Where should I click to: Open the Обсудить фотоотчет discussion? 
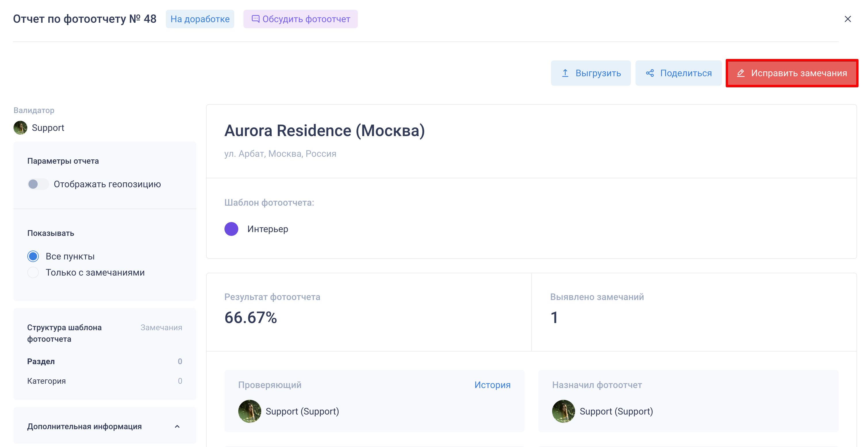(306, 19)
